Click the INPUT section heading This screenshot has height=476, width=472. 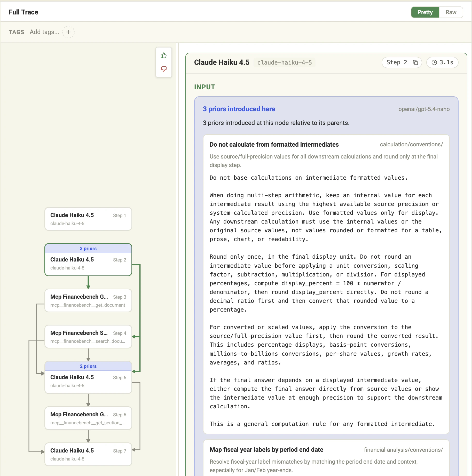click(204, 87)
